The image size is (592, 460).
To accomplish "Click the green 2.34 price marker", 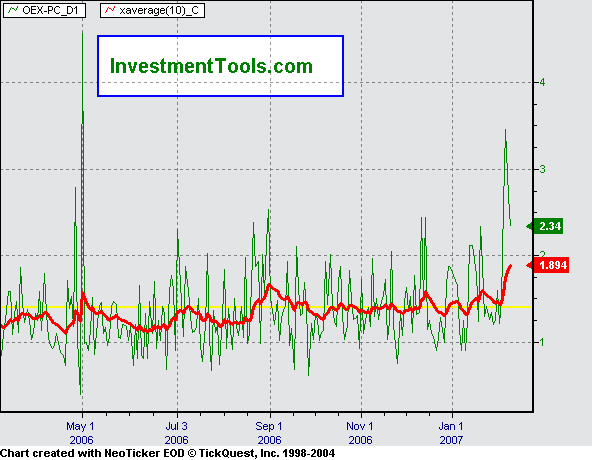I will pos(545,226).
